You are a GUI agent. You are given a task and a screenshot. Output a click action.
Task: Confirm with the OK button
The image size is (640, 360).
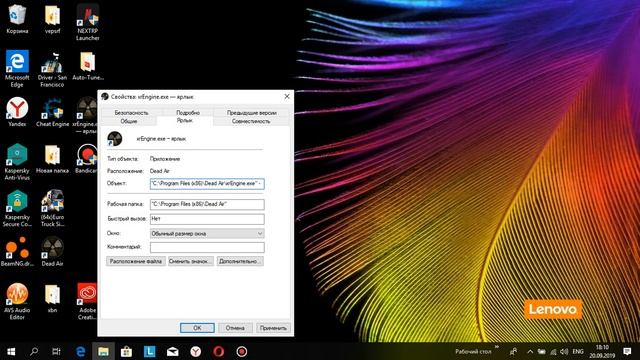click(197, 328)
